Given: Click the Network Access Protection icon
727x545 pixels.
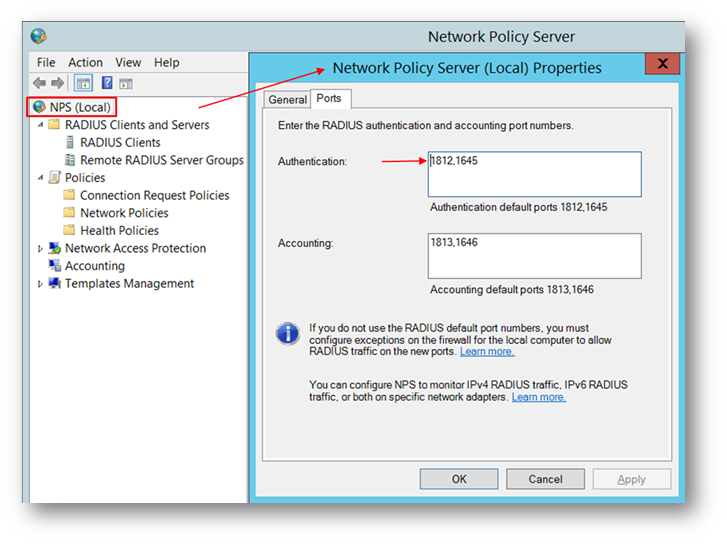Looking at the screenshot, I should [55, 248].
